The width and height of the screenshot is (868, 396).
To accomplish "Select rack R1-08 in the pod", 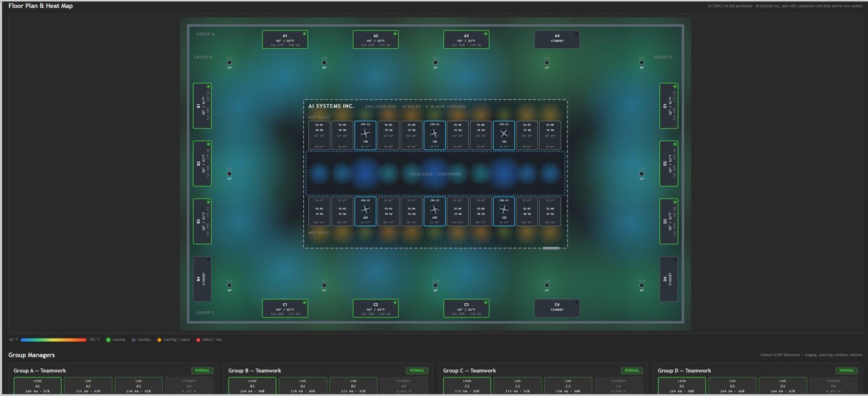I will (550, 135).
